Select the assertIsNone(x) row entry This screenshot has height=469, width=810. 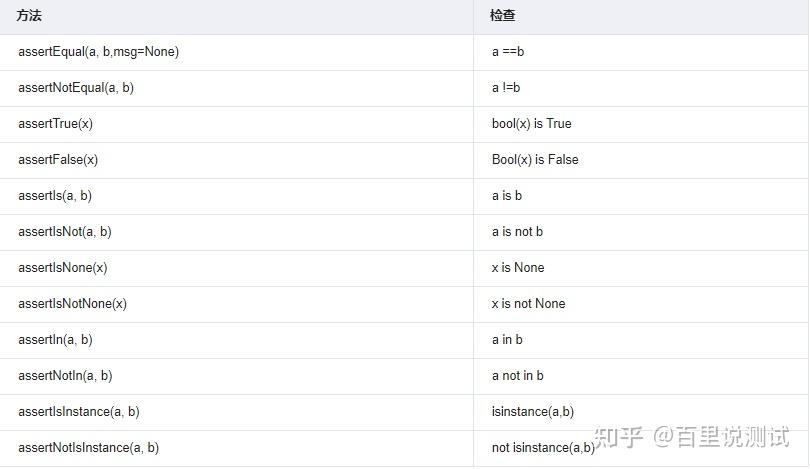[x=63, y=267]
